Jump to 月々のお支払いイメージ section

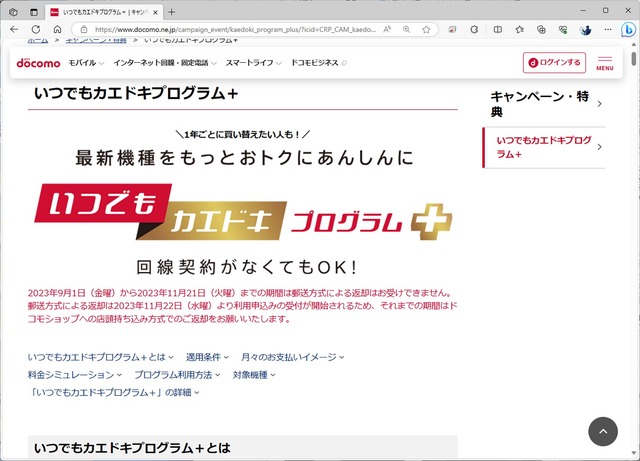[292, 357]
